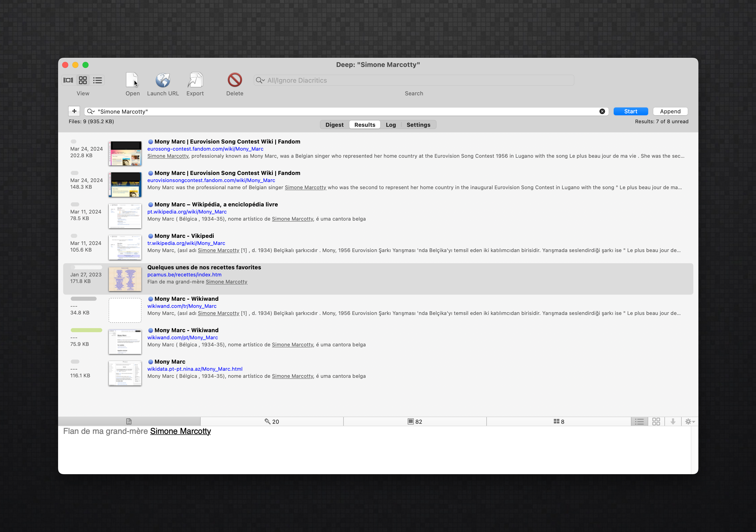Click the preview pane vertical scrollbar
This screenshot has width=756, height=532.
point(694,450)
